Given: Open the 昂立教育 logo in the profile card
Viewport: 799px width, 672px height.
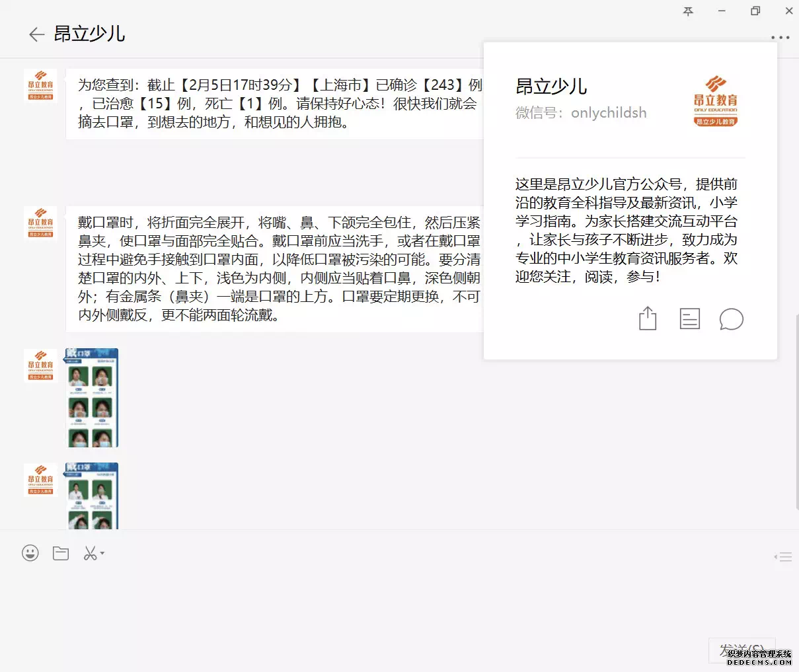Looking at the screenshot, I should [x=716, y=100].
